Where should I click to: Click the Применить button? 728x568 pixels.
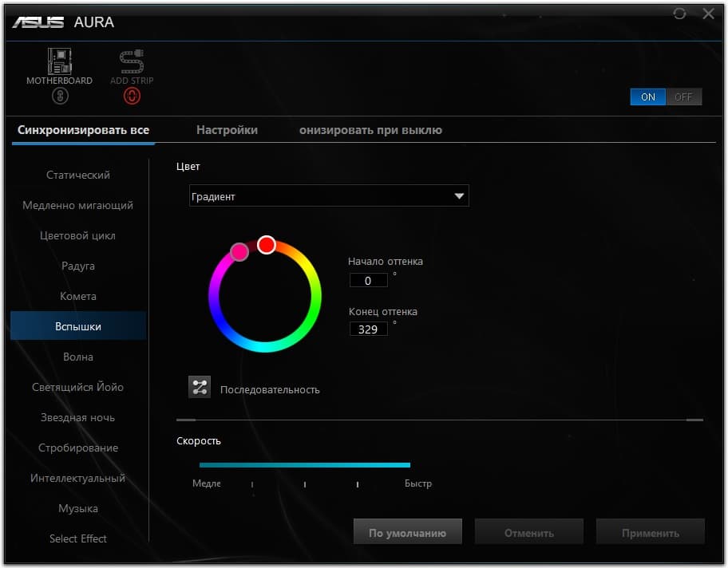[x=651, y=532]
